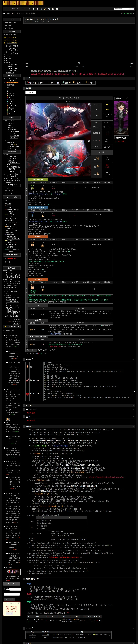Viewport: 138px width, 644px height.
Task: Click the サイト内検索 search field
Action: [x=121, y=9]
